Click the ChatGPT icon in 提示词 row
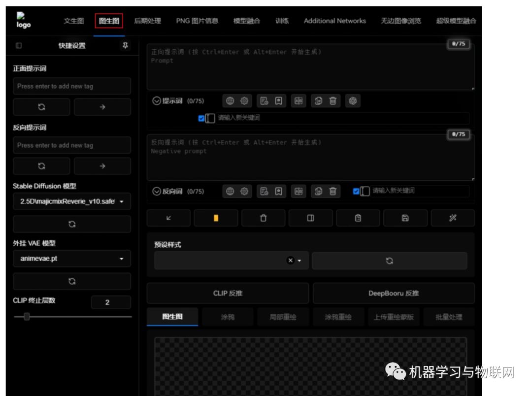The height and width of the screenshot is (396, 532). click(353, 101)
